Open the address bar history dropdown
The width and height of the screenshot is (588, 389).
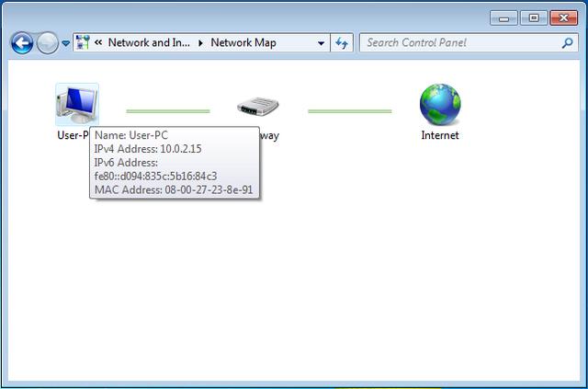click(x=321, y=43)
